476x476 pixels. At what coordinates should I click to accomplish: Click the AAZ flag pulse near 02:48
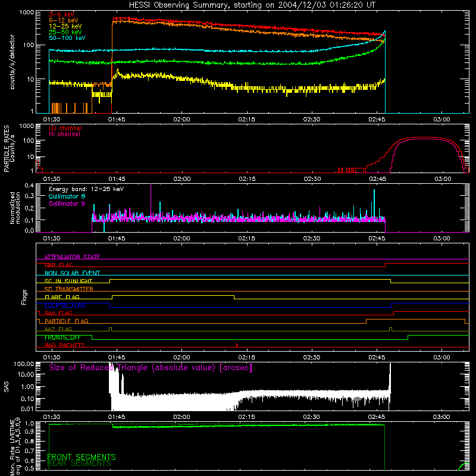[x=391, y=329]
